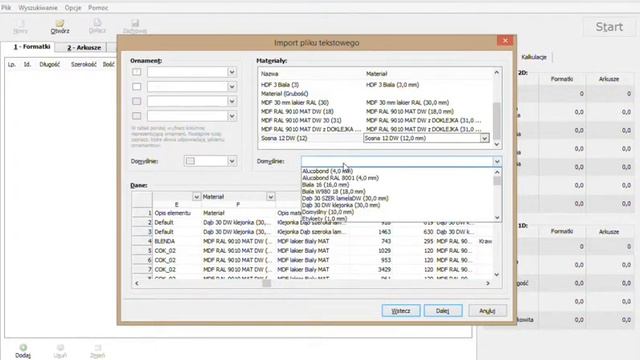This screenshot has height=360, width=640.
Task: Click the Wstecz button
Action: (400, 311)
